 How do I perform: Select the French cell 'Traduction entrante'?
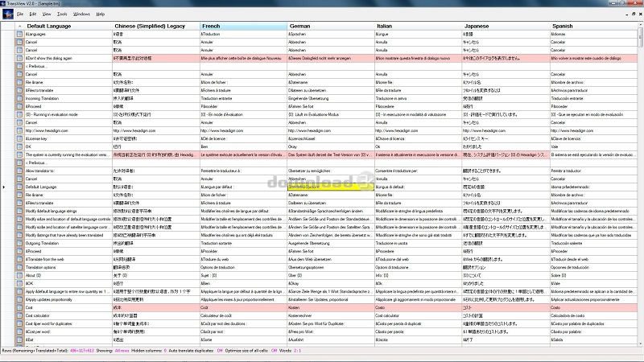[x=243, y=98]
